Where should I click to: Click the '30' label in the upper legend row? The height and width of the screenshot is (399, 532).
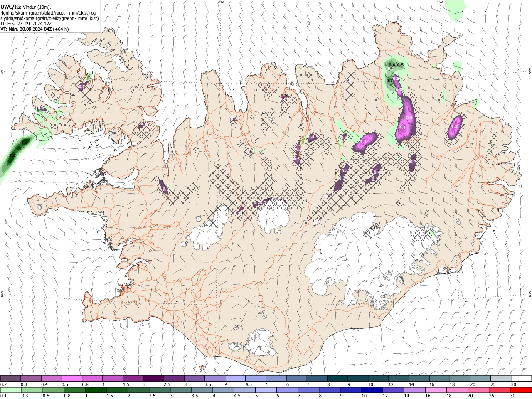[514, 384]
